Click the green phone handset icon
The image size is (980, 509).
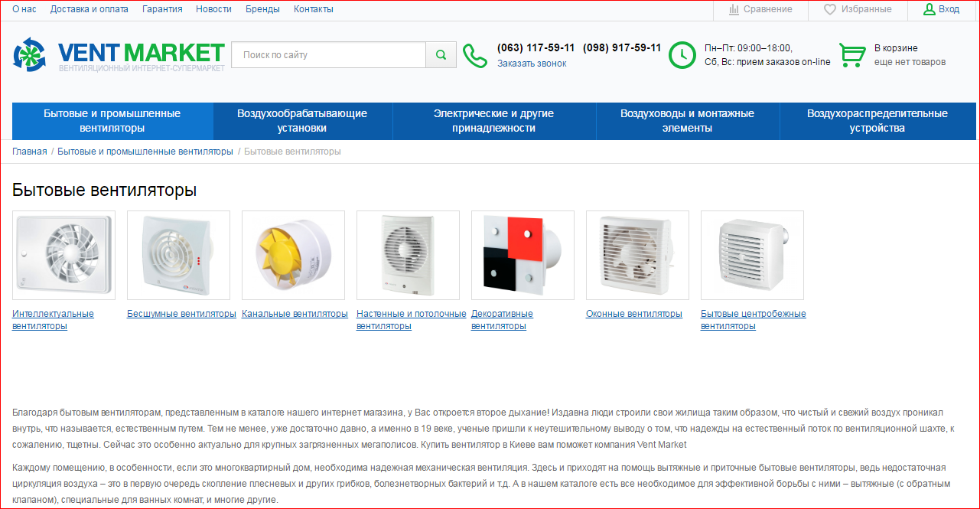point(474,55)
